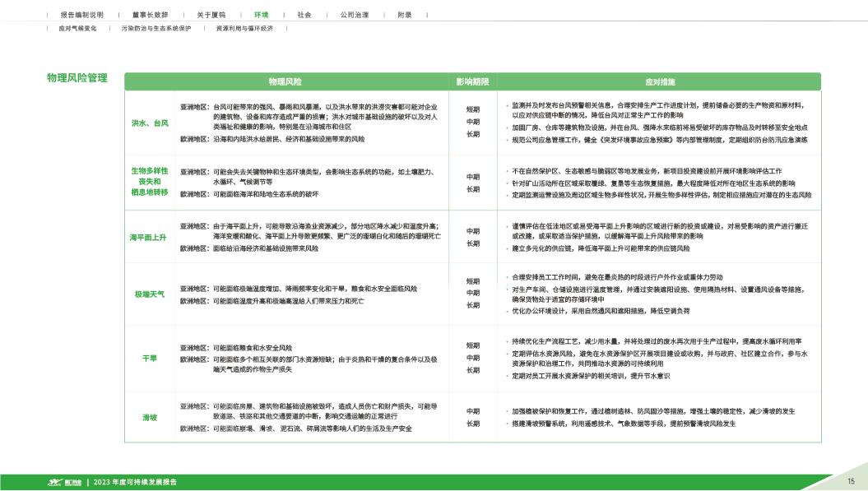Switch to the 社会 tab
Screen dimensions: 868x491
click(x=304, y=15)
